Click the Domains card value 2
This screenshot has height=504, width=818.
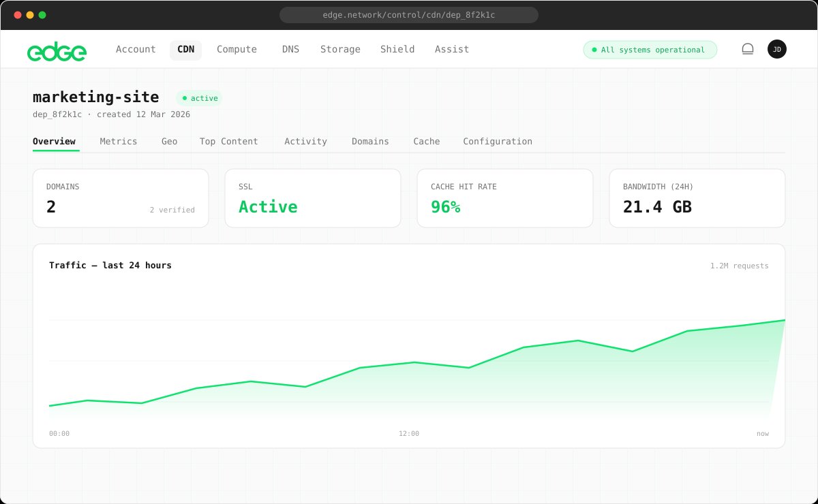51,207
